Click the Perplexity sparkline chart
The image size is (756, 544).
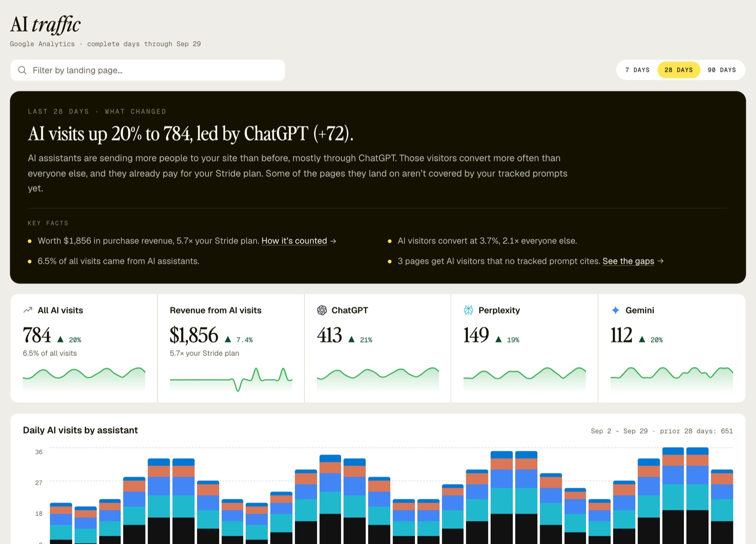[x=524, y=379]
